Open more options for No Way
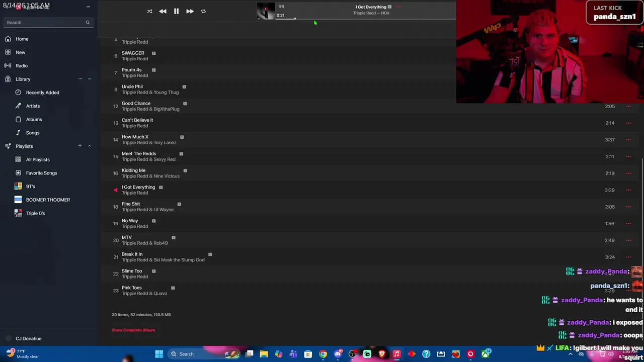This screenshot has width=644, height=362. [628, 224]
